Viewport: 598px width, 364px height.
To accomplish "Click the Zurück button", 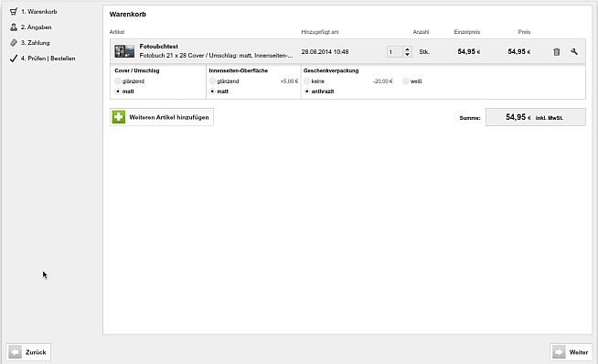I will click(28, 352).
